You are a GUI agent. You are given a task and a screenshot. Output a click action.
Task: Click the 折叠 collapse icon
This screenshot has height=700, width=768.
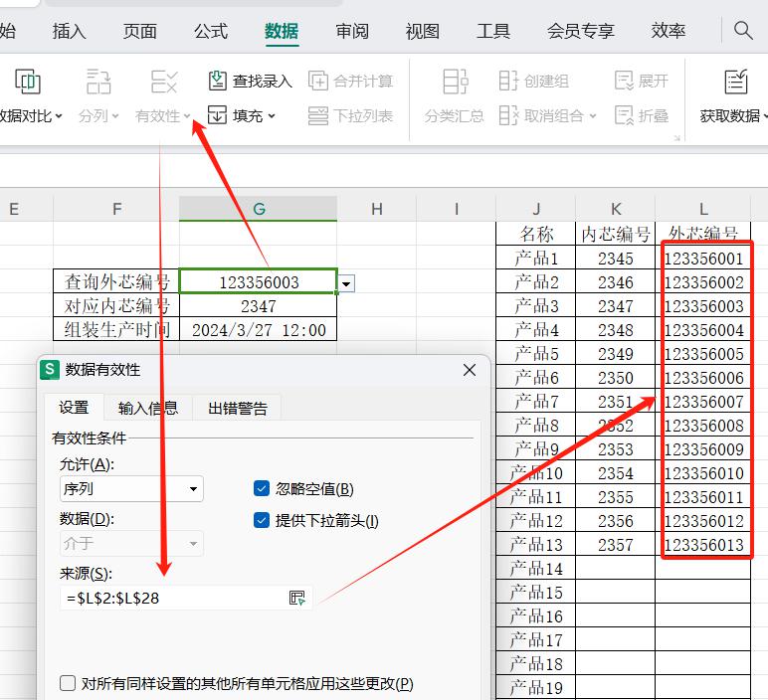(625, 116)
